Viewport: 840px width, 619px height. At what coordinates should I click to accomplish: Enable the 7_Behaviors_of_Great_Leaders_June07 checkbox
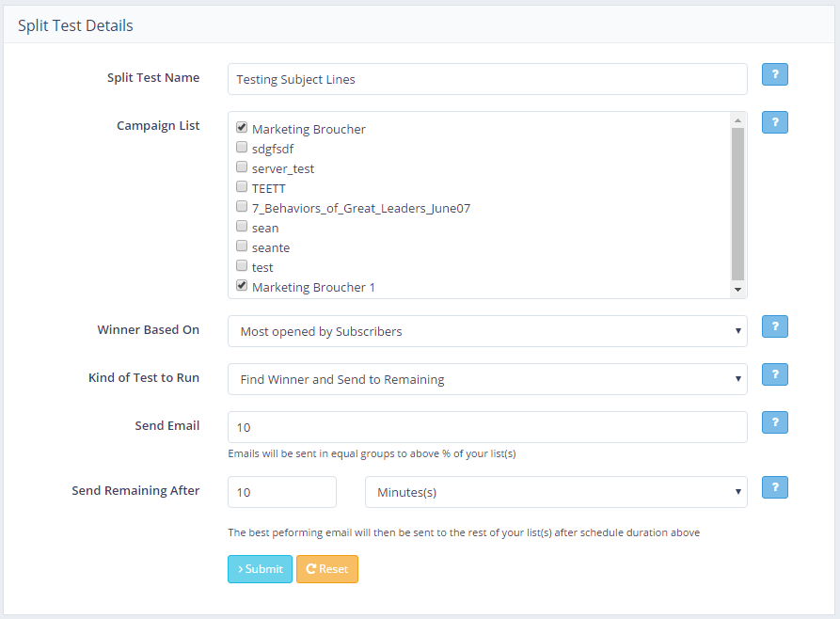pyautogui.click(x=242, y=207)
